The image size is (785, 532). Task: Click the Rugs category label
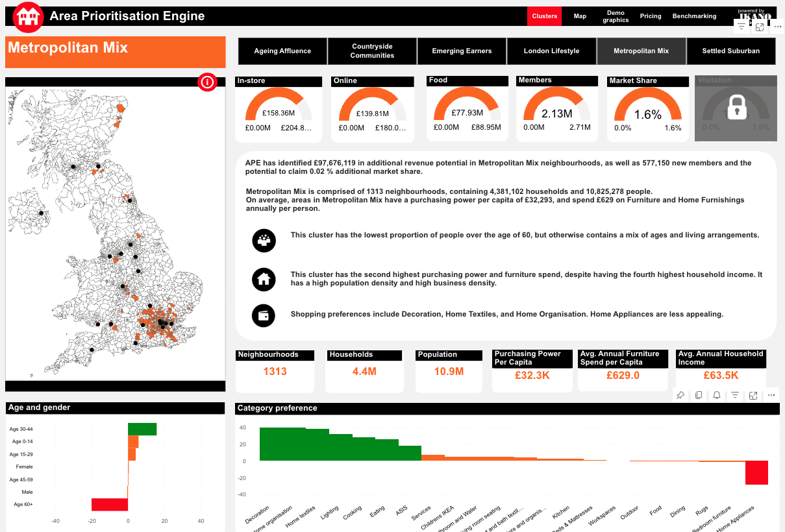point(703,511)
